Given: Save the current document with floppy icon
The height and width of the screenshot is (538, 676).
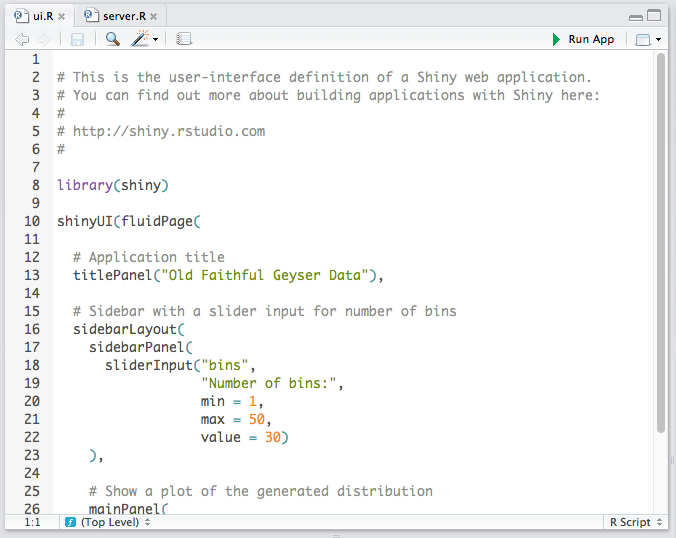Looking at the screenshot, I should point(78,40).
